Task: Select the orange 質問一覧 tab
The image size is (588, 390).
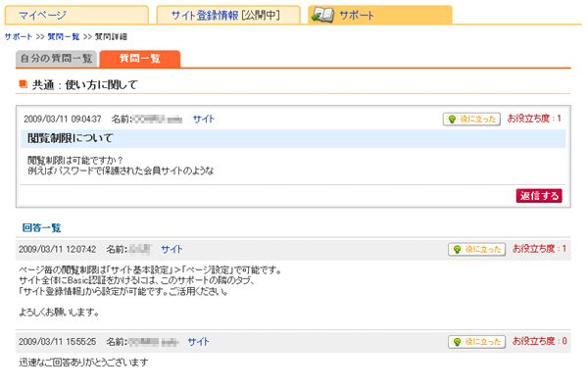Action: tap(140, 59)
